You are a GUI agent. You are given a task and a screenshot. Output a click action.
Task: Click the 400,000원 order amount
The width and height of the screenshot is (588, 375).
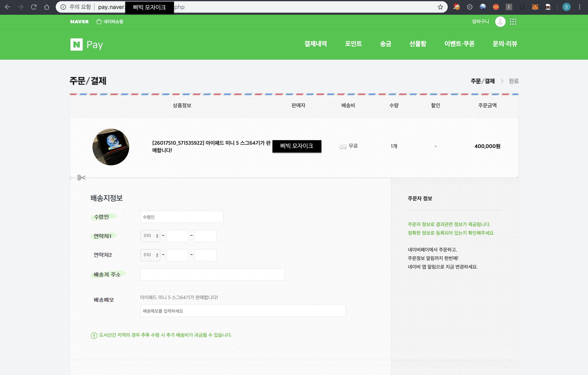(x=487, y=146)
